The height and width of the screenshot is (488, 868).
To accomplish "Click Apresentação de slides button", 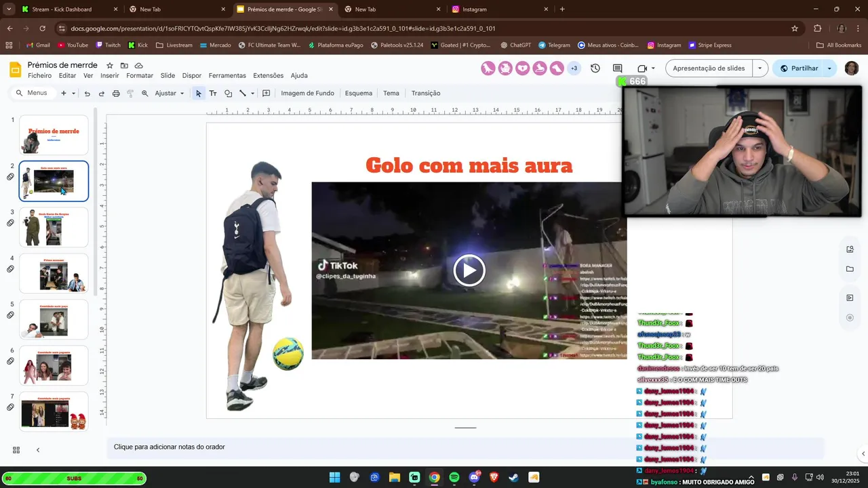I will [x=709, y=68].
